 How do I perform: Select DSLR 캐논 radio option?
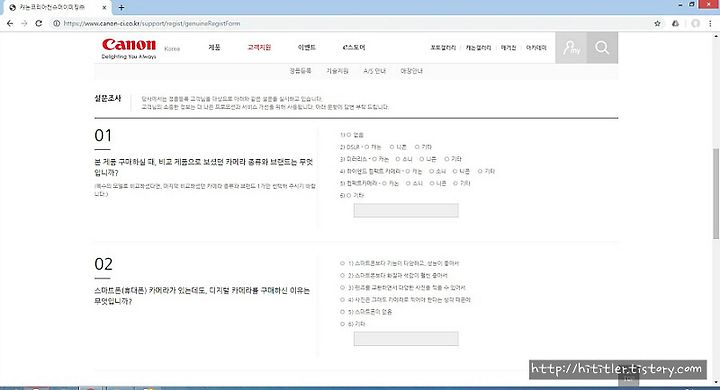367,147
